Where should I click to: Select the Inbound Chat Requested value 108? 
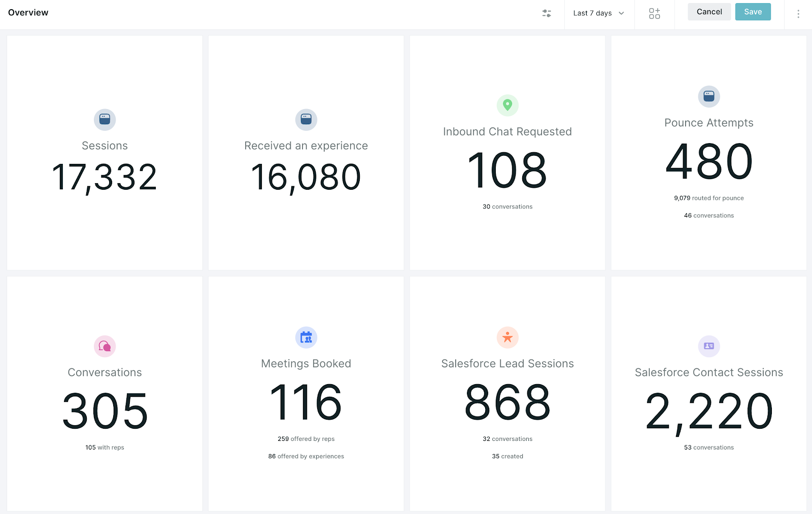pos(507,170)
